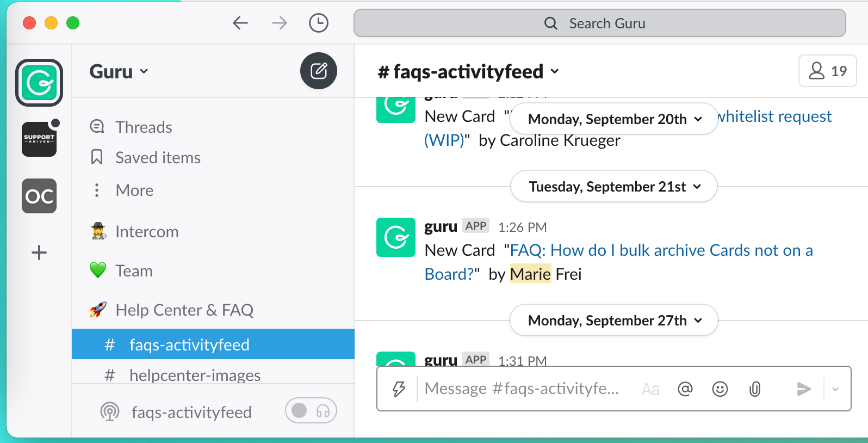The width and height of the screenshot is (868, 443).
Task: Switch to Support Driven workspace
Action: [39, 139]
